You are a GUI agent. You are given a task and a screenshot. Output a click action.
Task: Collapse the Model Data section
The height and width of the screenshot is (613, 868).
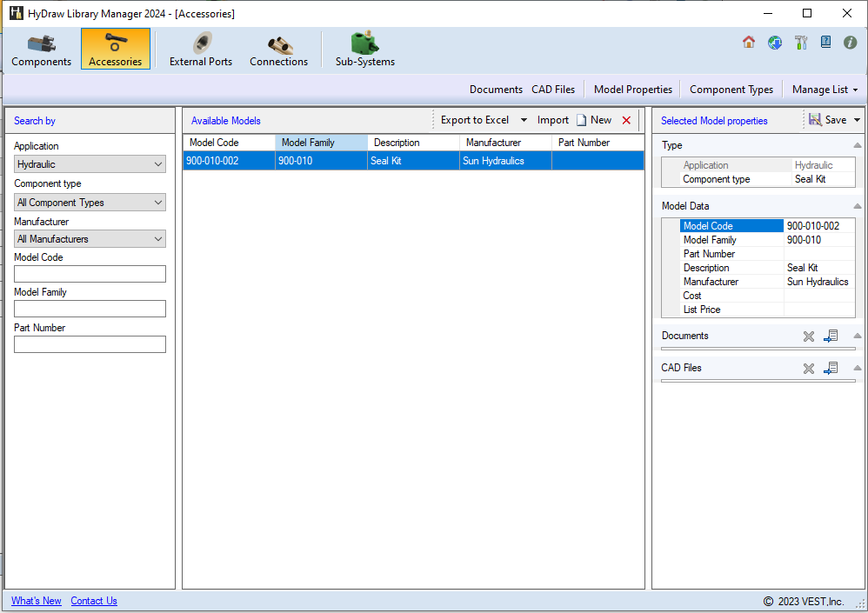(857, 207)
